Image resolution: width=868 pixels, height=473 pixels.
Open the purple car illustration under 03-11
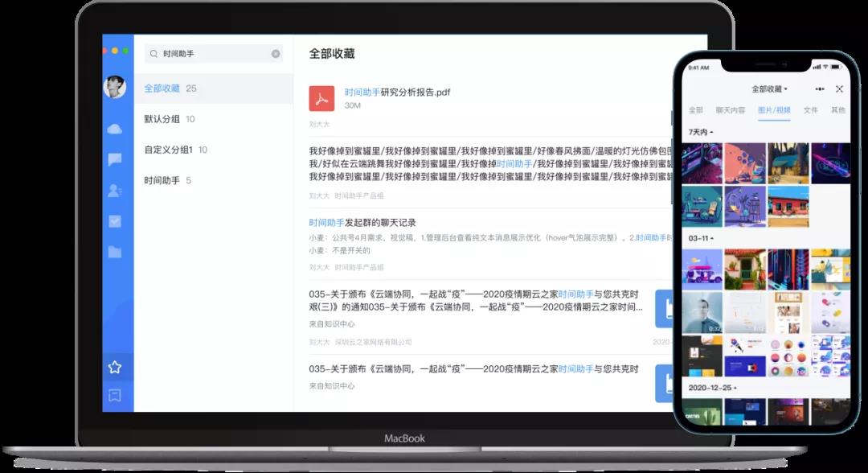pos(702,269)
